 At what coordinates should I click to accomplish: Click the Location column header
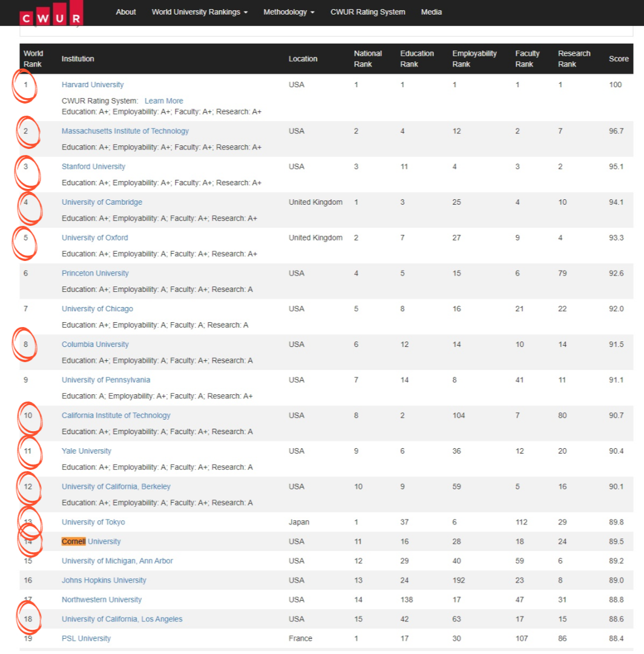click(x=303, y=59)
